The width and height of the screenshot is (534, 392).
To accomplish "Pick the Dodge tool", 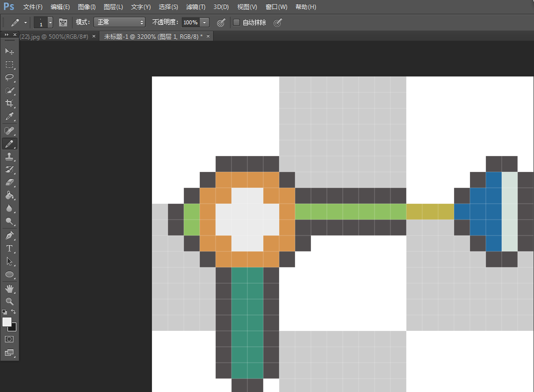I will (x=9, y=222).
